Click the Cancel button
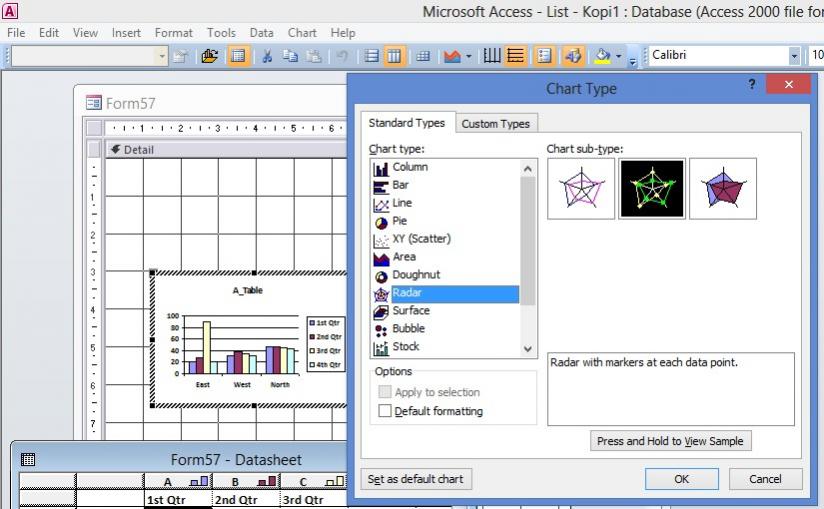824x509 pixels. coord(765,479)
